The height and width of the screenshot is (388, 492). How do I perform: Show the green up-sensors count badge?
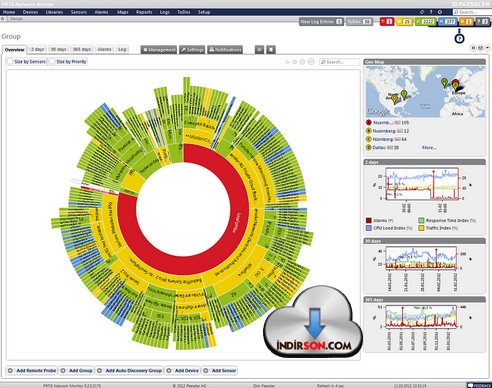click(x=425, y=22)
